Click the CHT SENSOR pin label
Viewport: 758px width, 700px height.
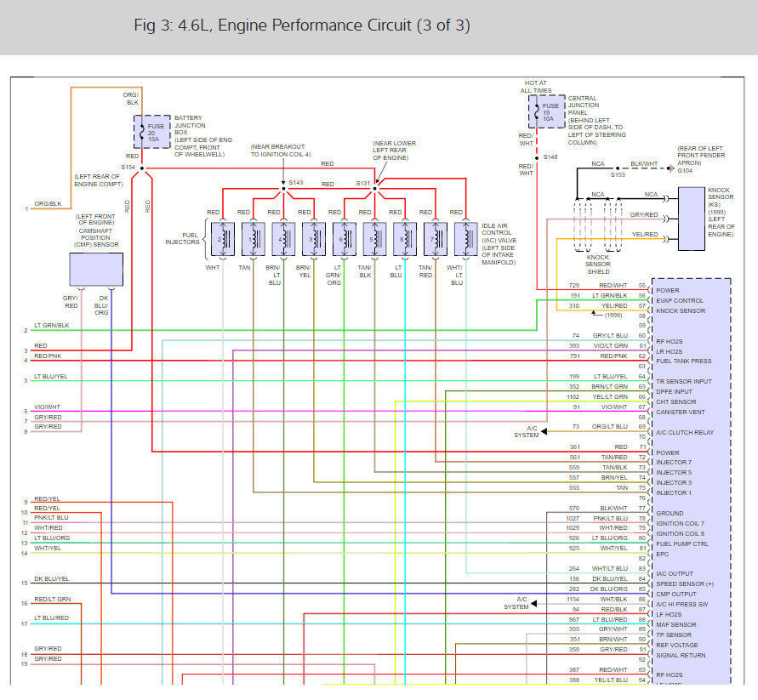click(675, 401)
